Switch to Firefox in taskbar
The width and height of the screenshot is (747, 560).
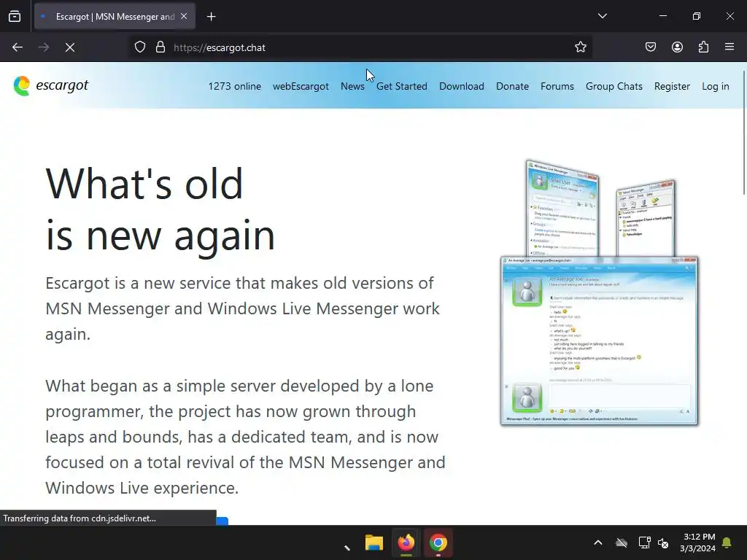(406, 542)
